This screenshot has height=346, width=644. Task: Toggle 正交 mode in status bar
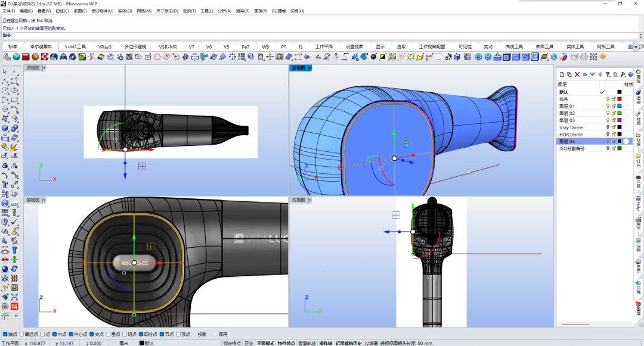coord(249,343)
